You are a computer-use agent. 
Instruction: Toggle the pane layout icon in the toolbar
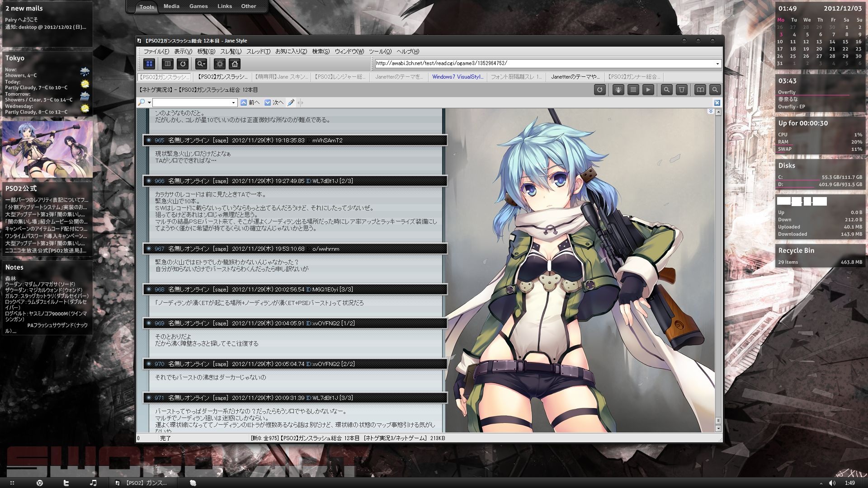(x=168, y=64)
